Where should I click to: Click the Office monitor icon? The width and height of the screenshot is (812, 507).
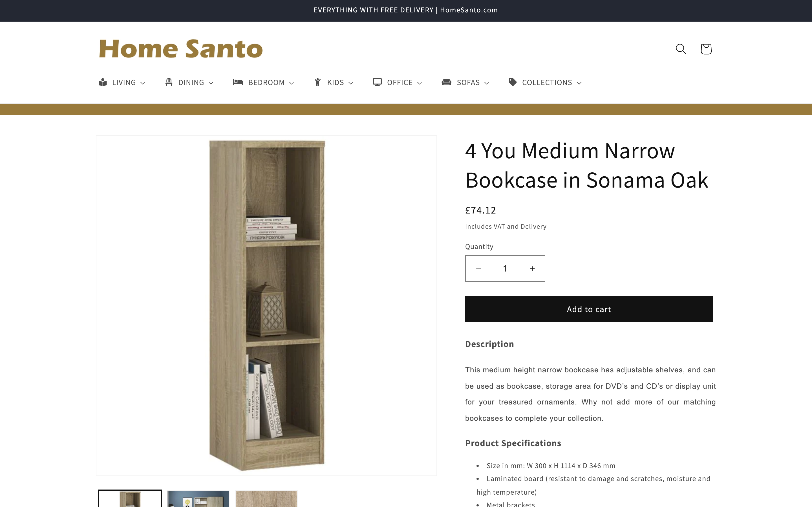point(377,82)
